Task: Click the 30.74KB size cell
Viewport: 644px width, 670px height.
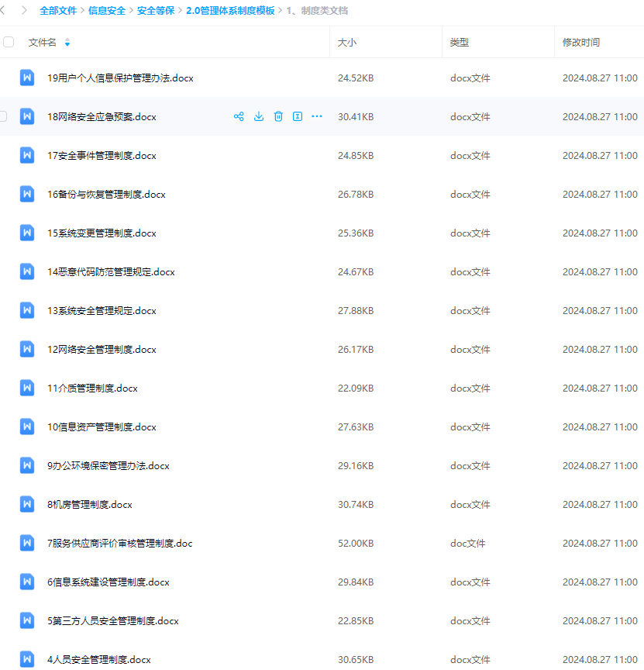Action: coord(356,504)
